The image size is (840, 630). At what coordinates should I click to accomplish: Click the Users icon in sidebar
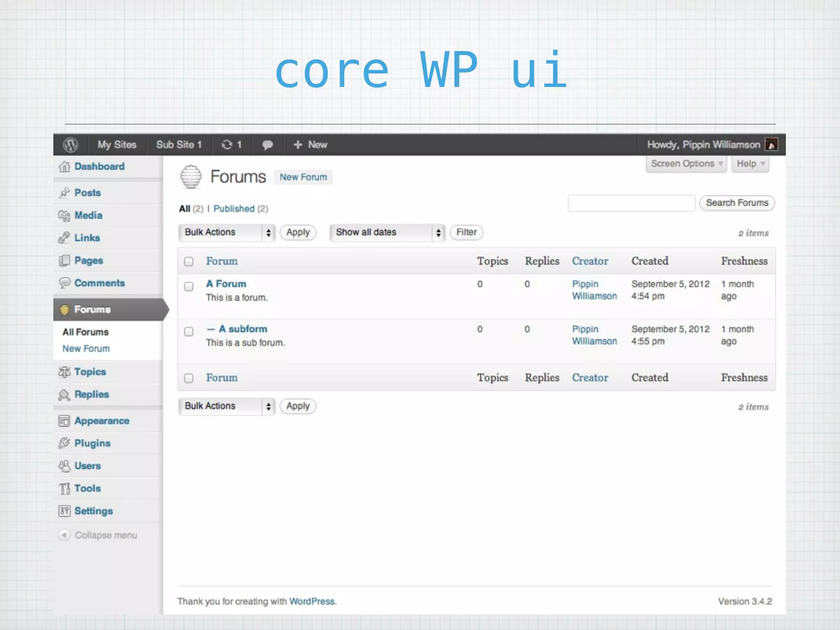[x=64, y=466]
